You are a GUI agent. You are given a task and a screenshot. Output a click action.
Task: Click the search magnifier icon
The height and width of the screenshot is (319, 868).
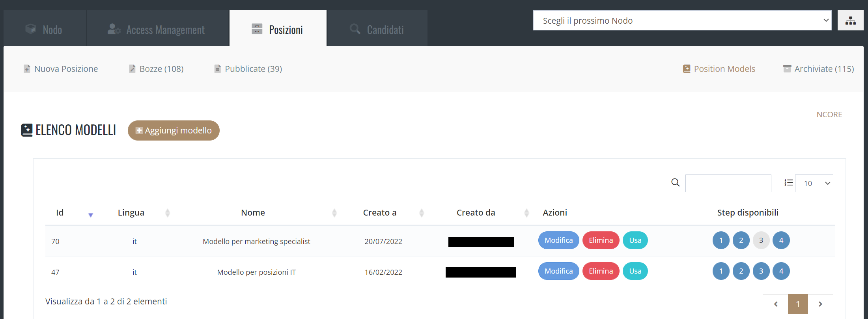[676, 182]
